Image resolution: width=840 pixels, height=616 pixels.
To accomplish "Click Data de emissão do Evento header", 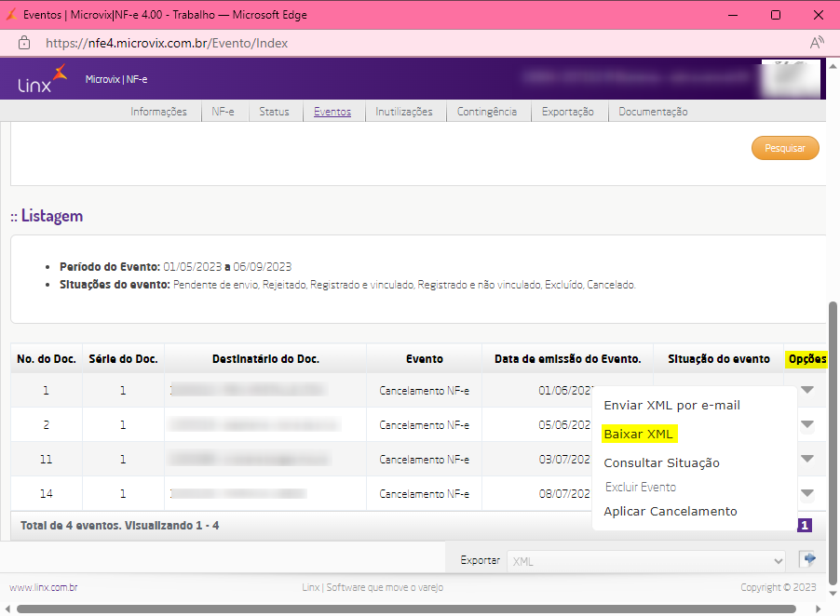I will 568,358.
